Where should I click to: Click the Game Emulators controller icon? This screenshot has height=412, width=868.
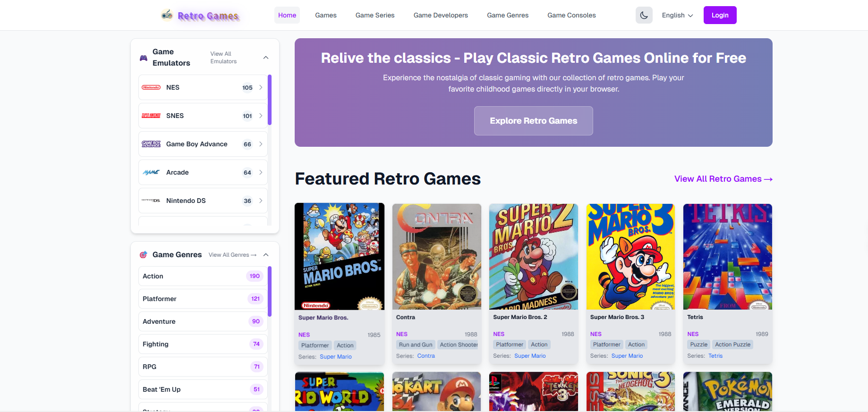[x=144, y=58]
